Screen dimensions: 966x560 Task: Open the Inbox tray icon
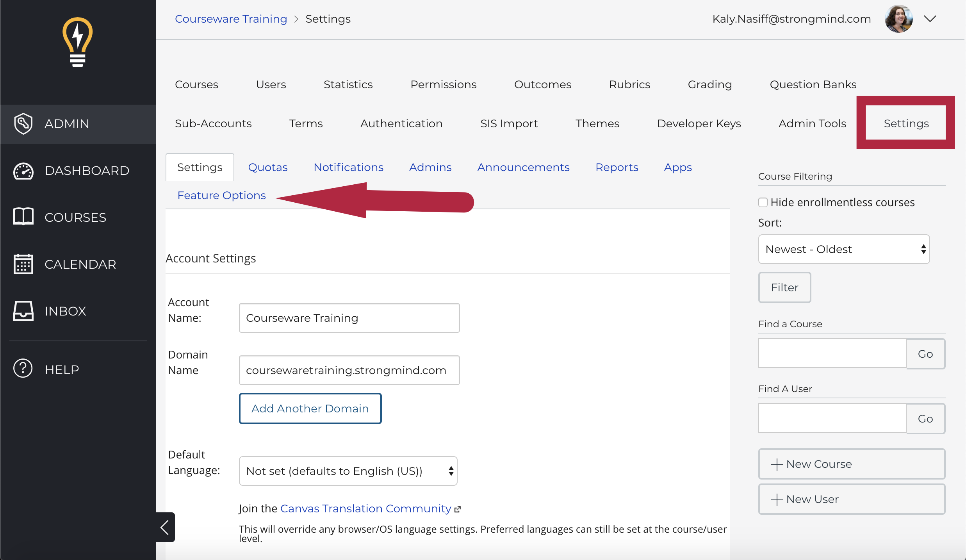pos(23,311)
